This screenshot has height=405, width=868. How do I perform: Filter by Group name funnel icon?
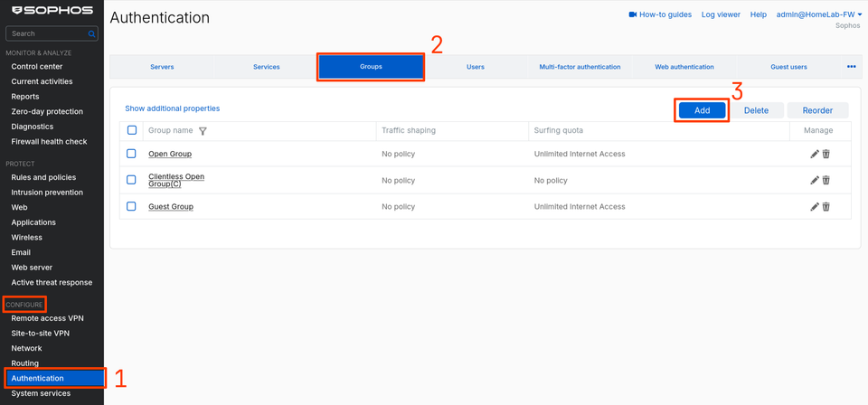click(203, 131)
